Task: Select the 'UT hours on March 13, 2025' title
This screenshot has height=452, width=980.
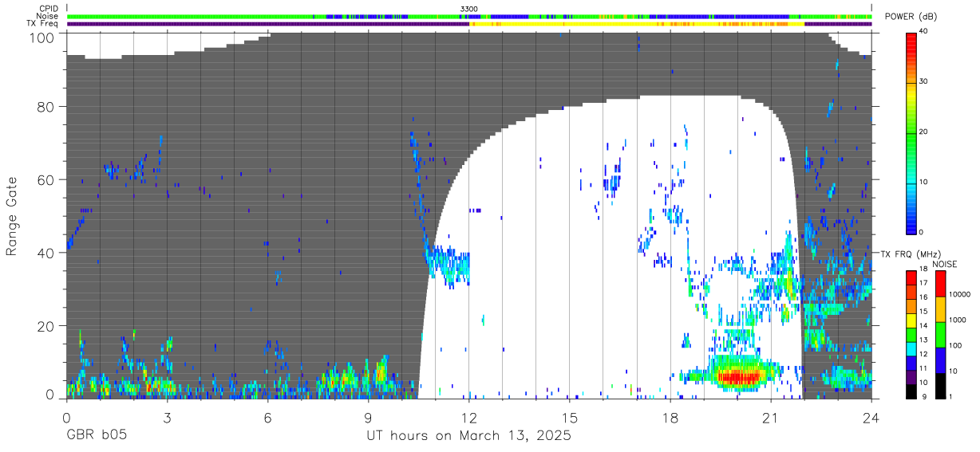Action: 469,437
